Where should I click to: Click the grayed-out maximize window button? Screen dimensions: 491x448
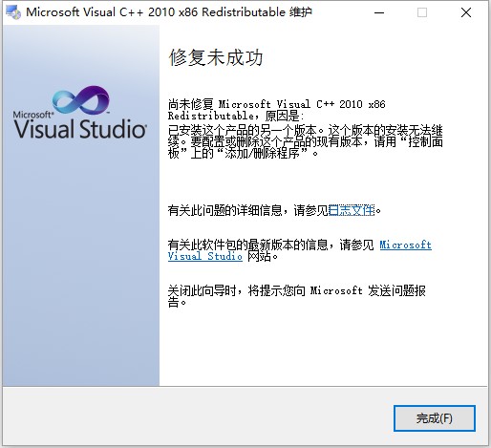422,12
